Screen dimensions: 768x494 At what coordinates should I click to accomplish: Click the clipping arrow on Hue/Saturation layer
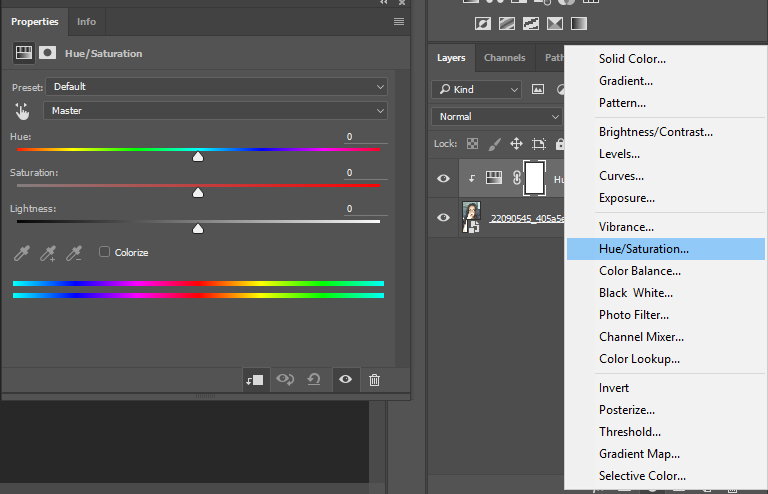tap(472, 178)
